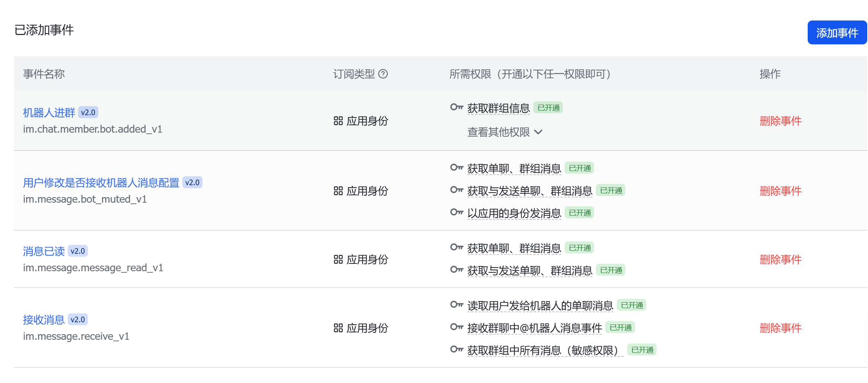Click the text im.message.receive_v1
The height and width of the screenshot is (383, 868).
pyautogui.click(x=76, y=336)
